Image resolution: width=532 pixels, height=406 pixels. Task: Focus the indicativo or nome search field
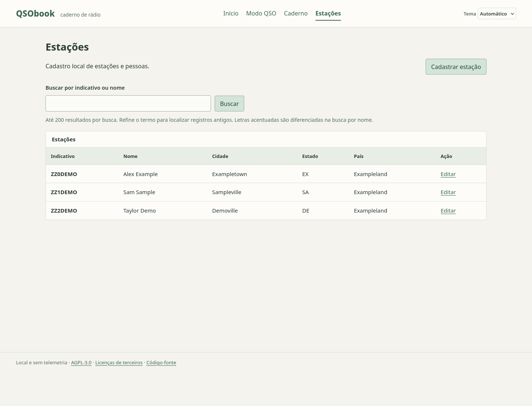coord(128,103)
